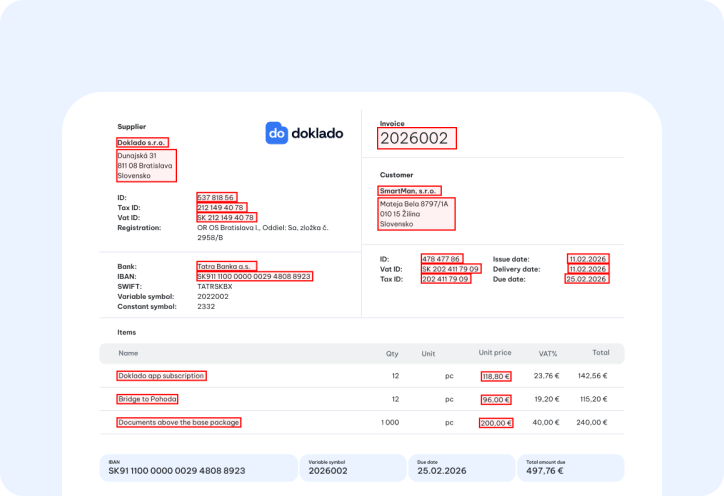The height and width of the screenshot is (497, 724).
Task: Select the Issue date value '11.02.2026'
Action: pos(587,259)
